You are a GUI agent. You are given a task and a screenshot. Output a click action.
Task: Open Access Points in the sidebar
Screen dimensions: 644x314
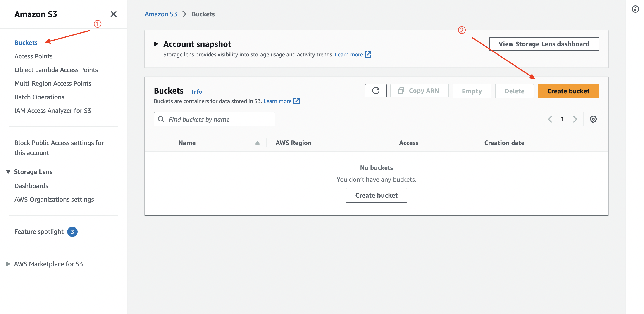(x=33, y=56)
